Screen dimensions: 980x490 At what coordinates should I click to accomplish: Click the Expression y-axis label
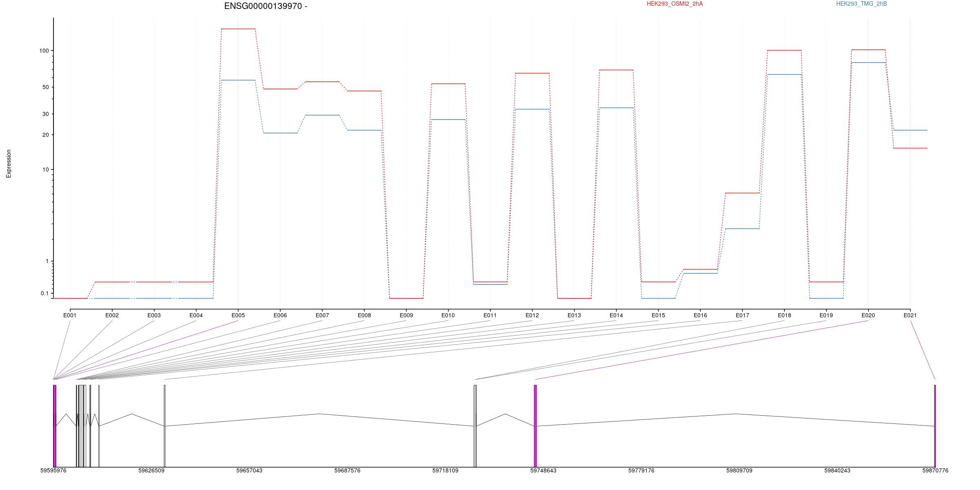coord(9,164)
